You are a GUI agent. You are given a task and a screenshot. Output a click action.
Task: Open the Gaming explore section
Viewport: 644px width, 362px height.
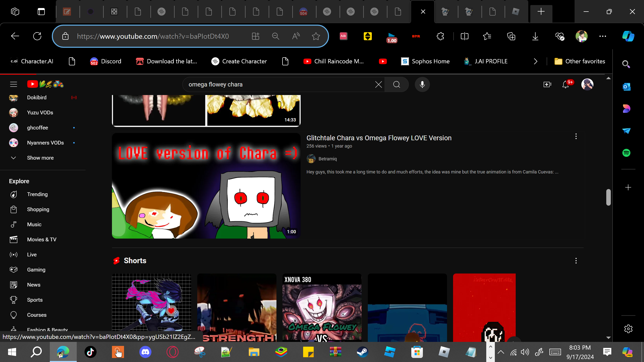click(36, 270)
